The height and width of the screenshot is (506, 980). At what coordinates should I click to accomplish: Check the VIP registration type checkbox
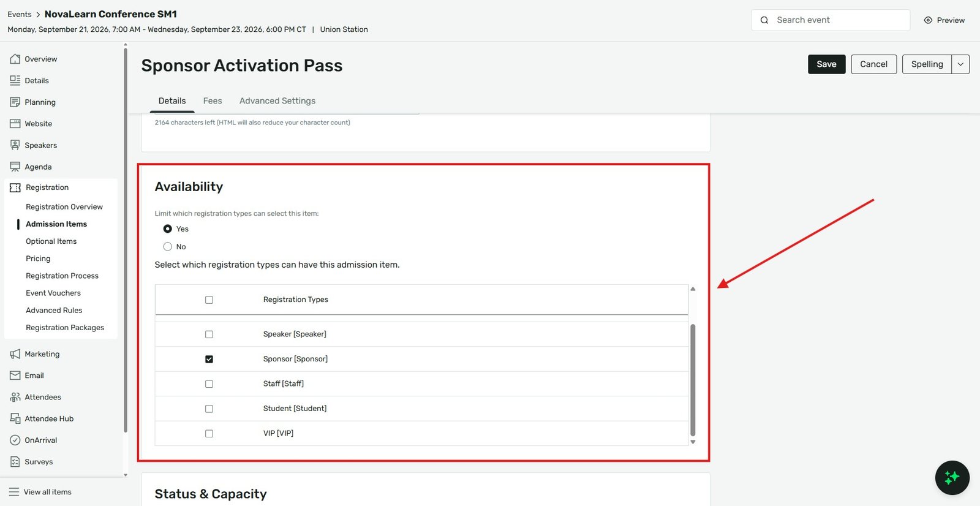pos(209,434)
